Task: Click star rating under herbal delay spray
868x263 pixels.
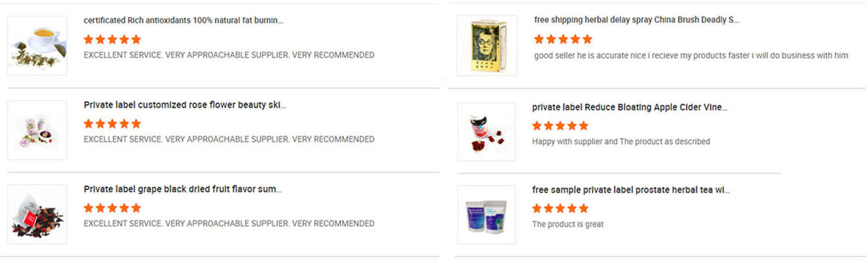Action: pyautogui.click(x=563, y=39)
